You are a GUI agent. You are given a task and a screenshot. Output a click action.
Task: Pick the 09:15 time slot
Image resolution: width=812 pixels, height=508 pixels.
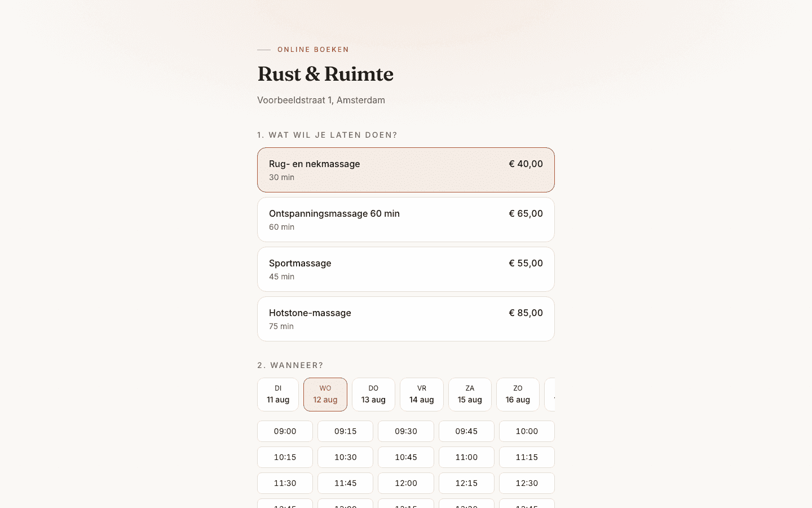(345, 431)
